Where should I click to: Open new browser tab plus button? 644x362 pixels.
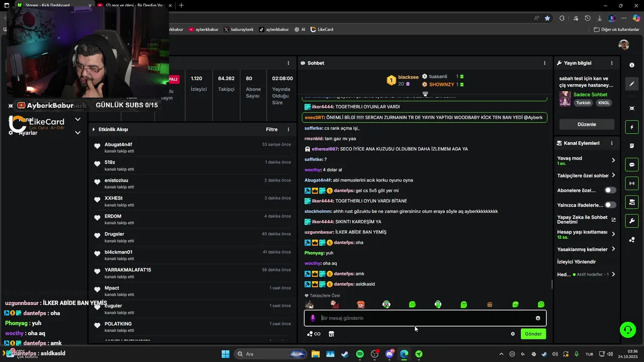point(181,5)
